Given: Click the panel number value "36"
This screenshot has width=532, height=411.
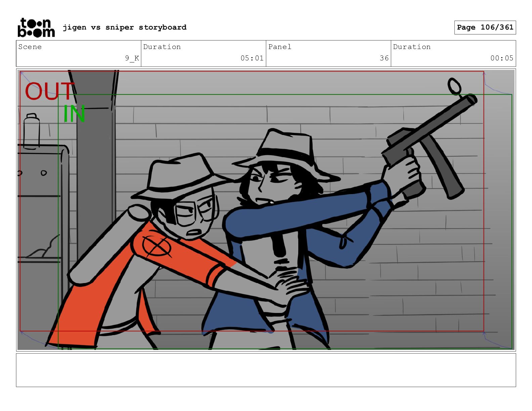Looking at the screenshot, I should pyautogui.click(x=384, y=58).
